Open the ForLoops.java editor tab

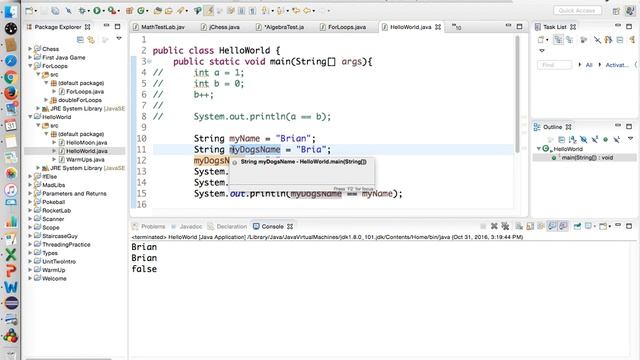point(347,27)
